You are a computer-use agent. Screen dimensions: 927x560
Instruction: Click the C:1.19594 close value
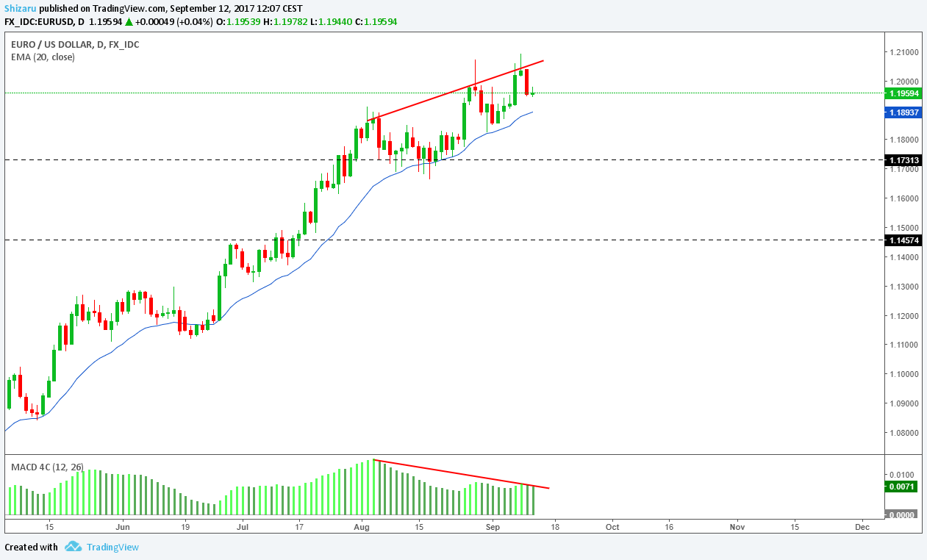[378, 21]
